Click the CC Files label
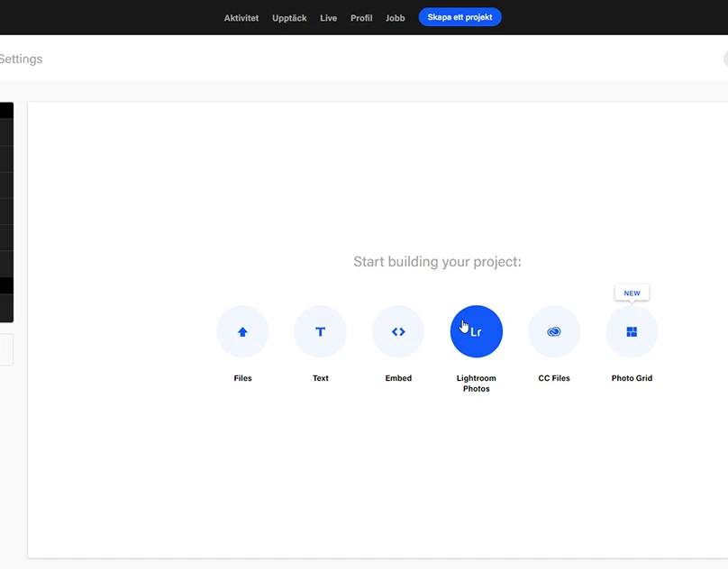 click(x=554, y=378)
